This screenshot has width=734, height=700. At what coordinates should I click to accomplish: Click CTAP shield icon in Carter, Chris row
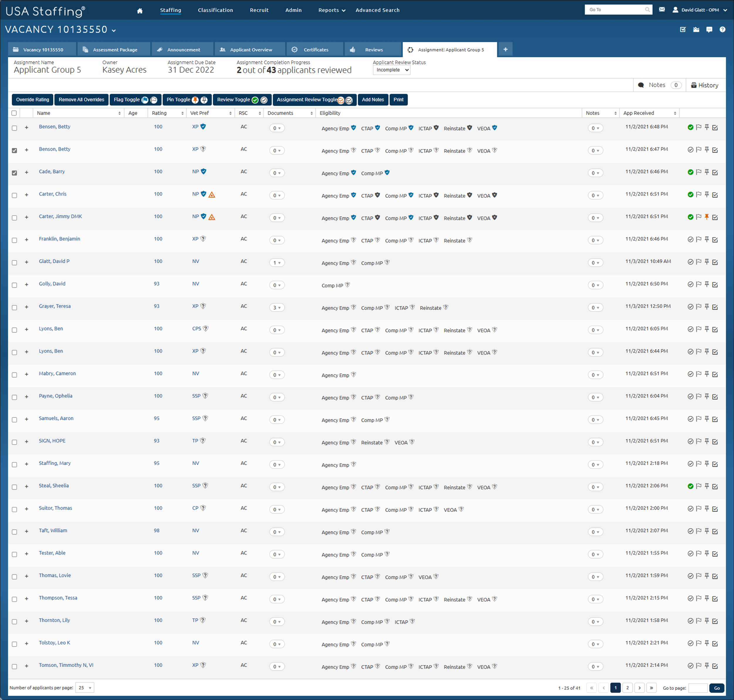pyautogui.click(x=378, y=195)
